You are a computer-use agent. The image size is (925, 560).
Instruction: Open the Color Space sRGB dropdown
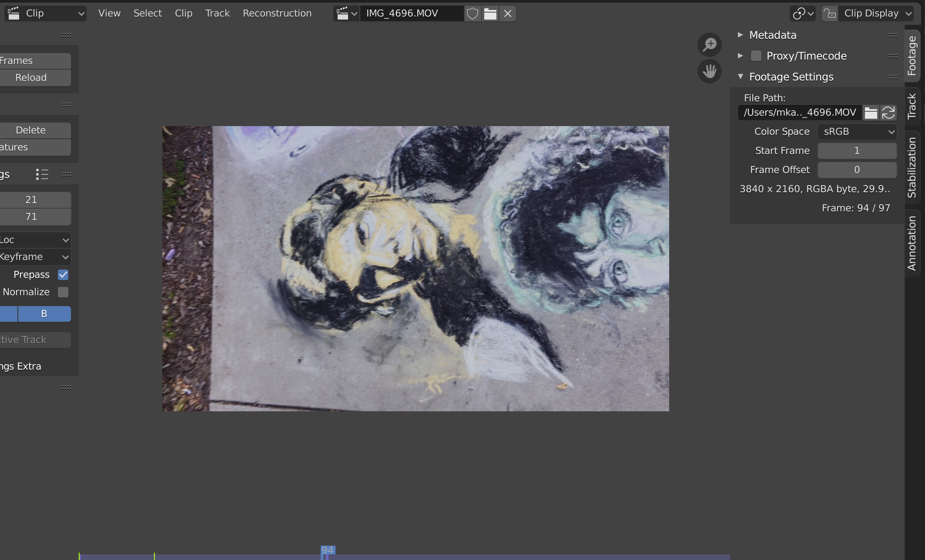click(x=857, y=132)
